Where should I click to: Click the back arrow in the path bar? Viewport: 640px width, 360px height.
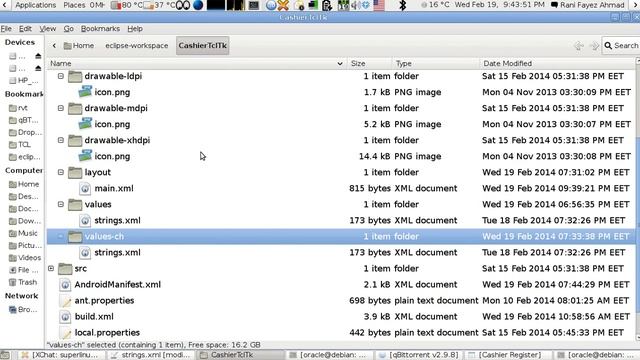54,46
